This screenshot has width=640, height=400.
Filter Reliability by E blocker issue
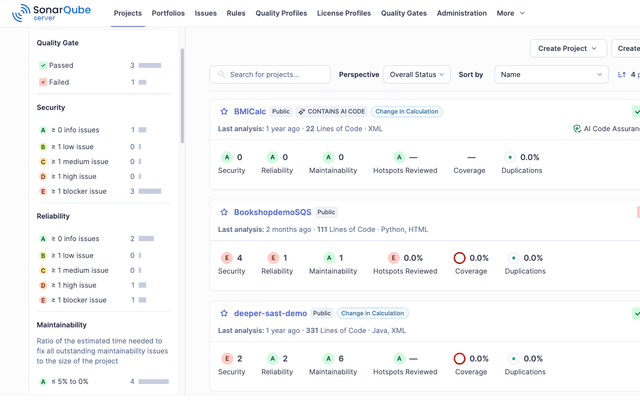coord(100,300)
